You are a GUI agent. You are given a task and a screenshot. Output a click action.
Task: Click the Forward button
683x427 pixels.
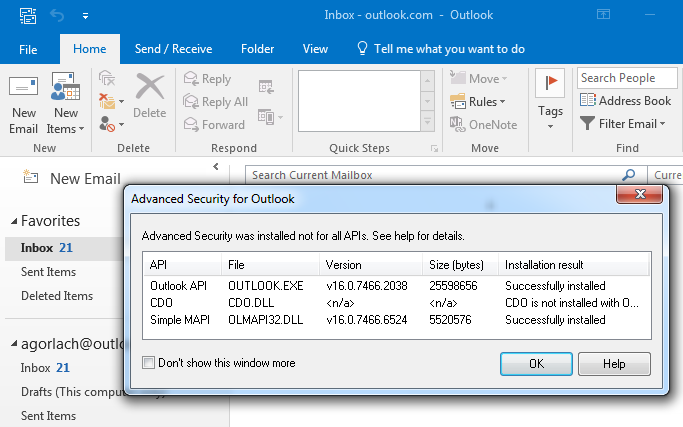tap(214, 125)
